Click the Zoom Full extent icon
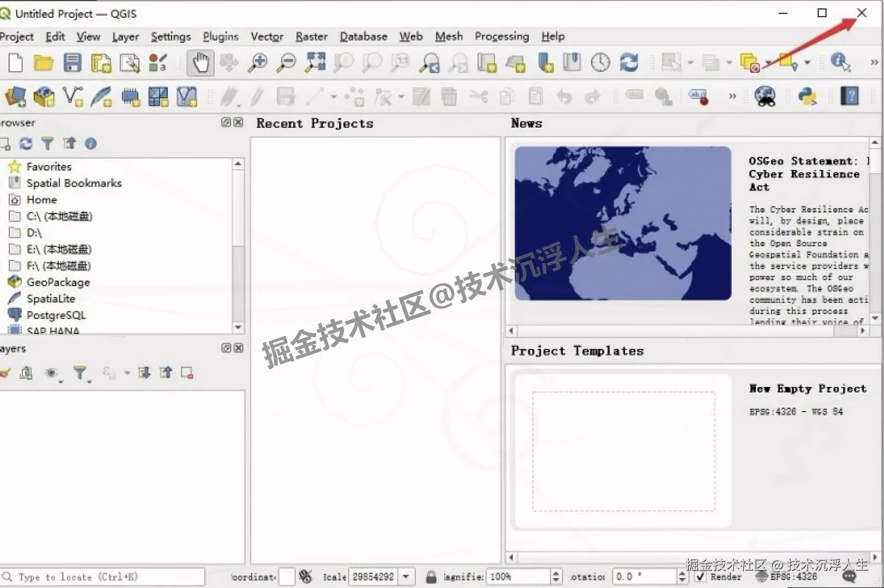Screen dimensions: 884x588 coord(315,62)
